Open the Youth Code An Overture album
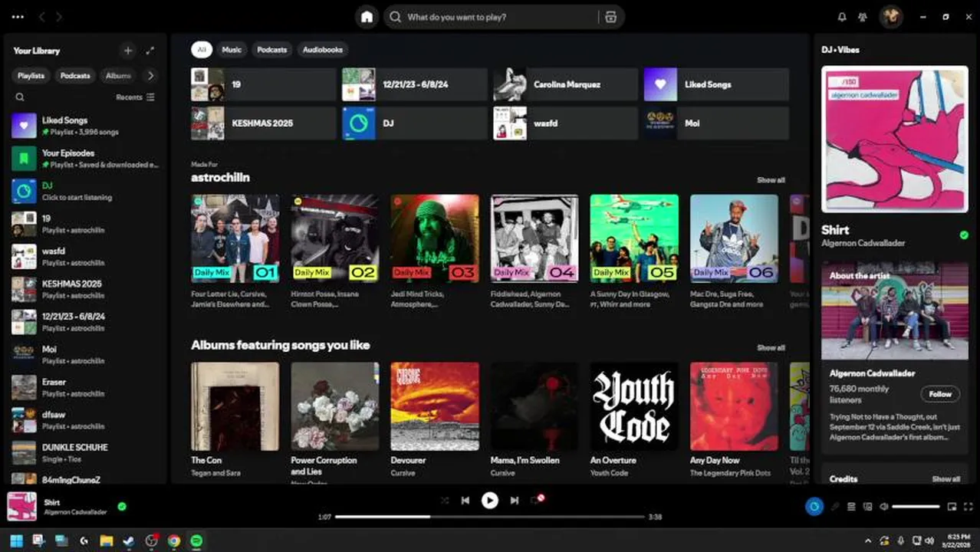Viewport: 980px width, 552px height. pos(634,406)
